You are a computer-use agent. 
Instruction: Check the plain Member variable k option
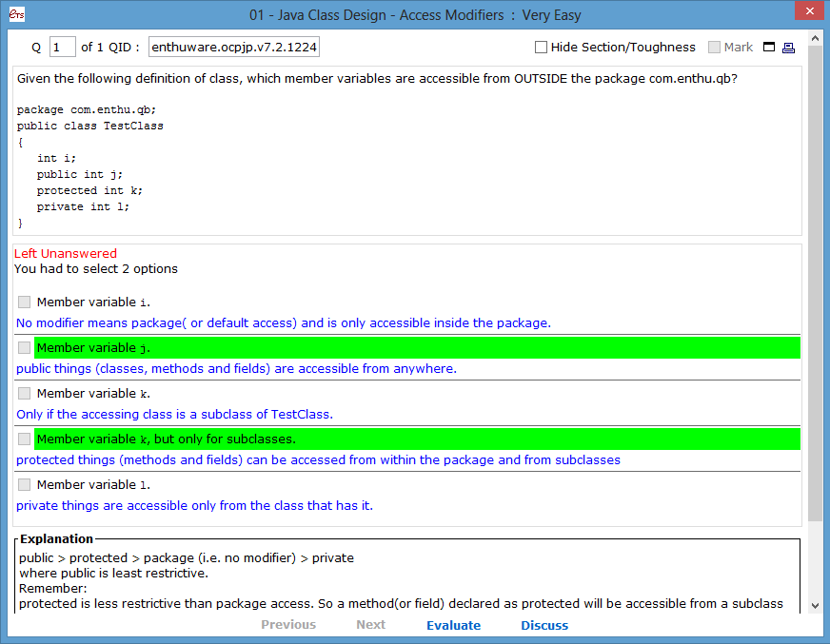[x=25, y=394]
